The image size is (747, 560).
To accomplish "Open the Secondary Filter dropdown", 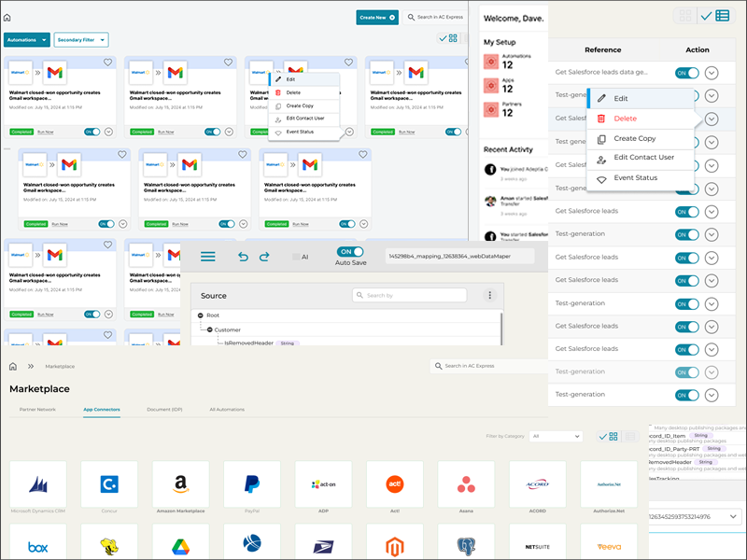I will pos(81,40).
